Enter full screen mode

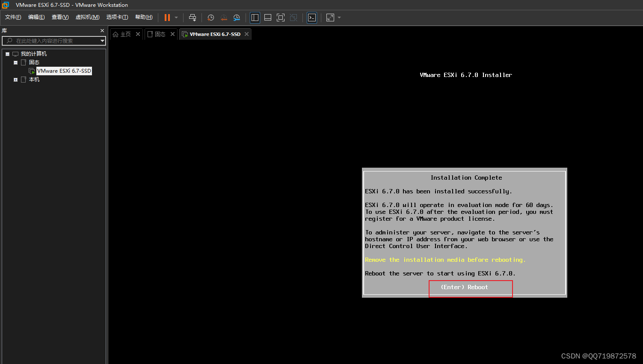281,18
